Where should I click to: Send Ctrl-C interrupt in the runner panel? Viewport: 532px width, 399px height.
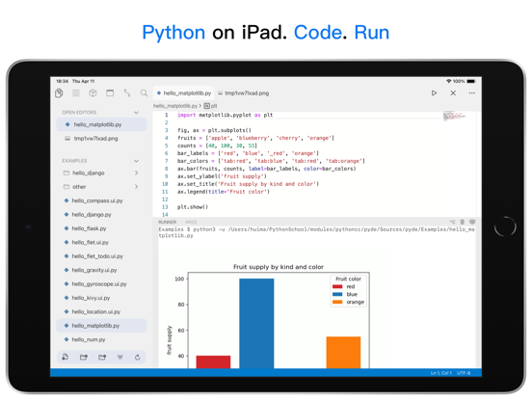452,222
